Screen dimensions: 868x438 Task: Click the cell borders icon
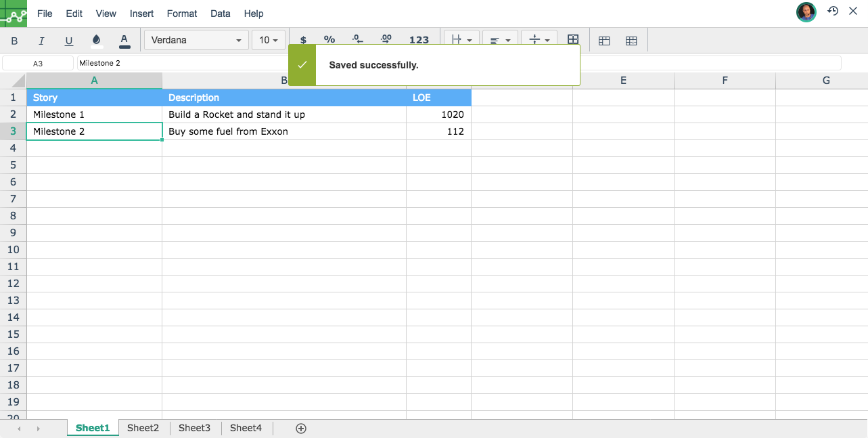pyautogui.click(x=573, y=40)
